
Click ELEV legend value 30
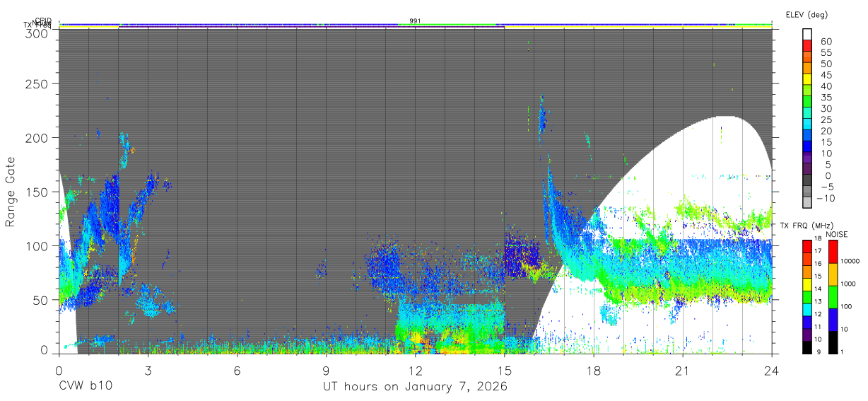click(826, 109)
